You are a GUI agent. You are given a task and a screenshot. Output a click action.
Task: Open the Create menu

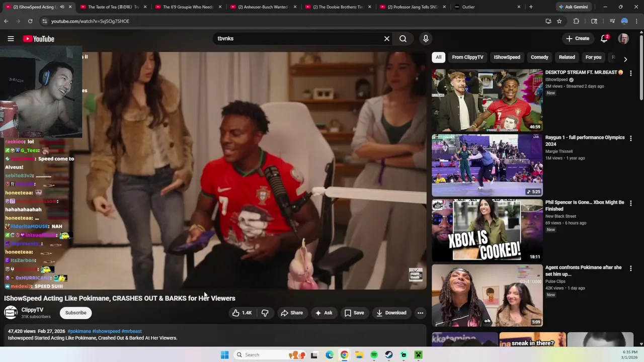point(577,39)
